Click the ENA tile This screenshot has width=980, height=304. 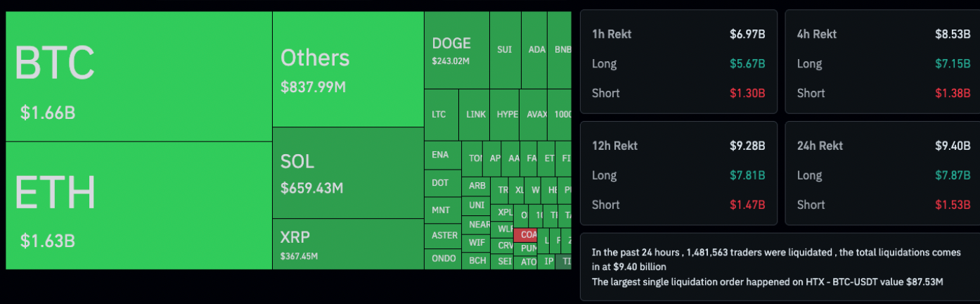pos(442,155)
